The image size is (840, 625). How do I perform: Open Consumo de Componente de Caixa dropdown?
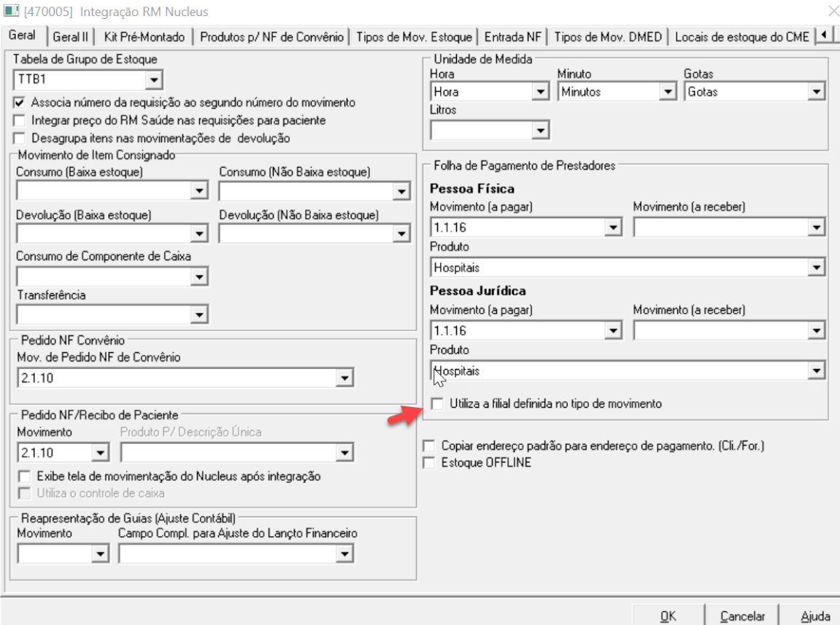(199, 277)
